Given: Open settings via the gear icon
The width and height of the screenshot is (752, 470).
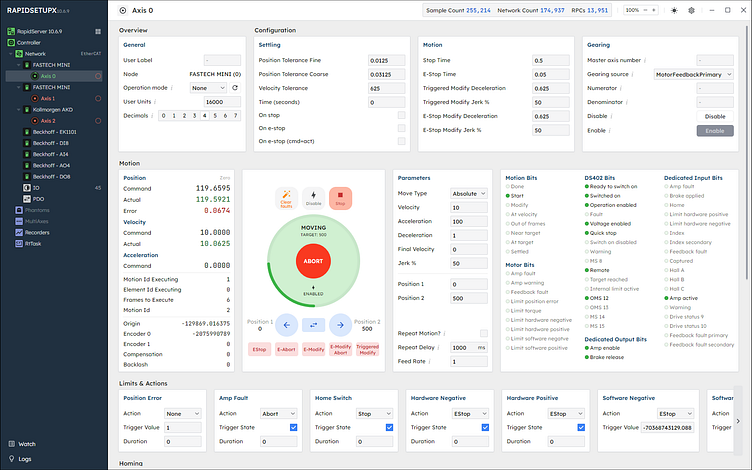Looking at the screenshot, I should pyautogui.click(x=716, y=10).
